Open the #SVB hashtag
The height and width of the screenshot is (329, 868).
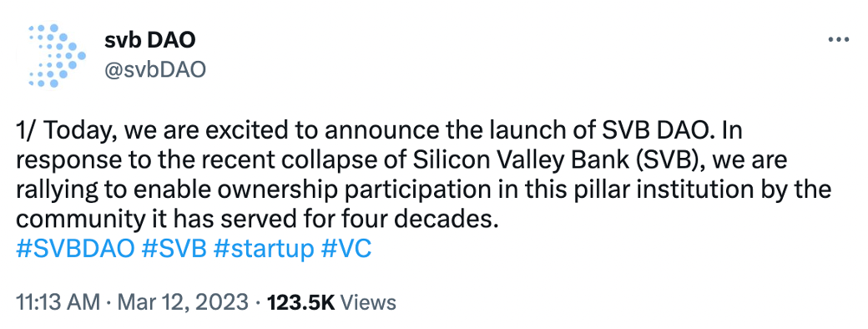(174, 249)
